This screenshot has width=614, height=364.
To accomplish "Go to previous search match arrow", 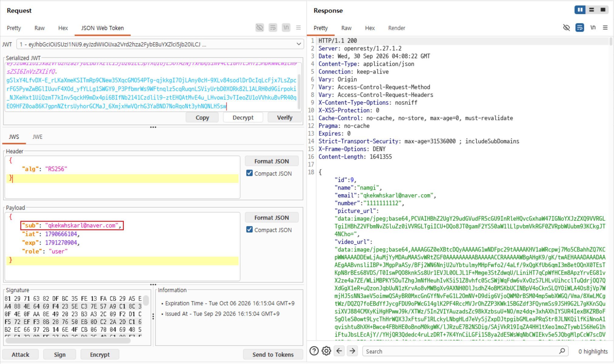I will pos(339,351).
